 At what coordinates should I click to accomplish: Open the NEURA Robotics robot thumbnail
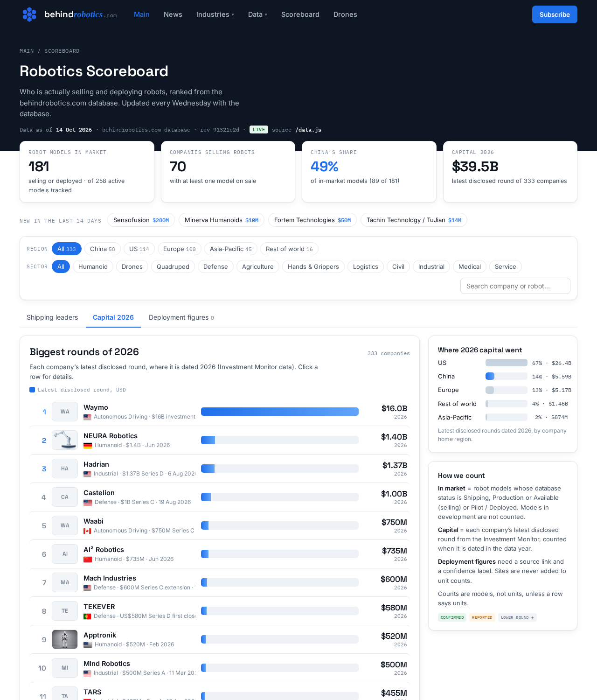coord(65,440)
